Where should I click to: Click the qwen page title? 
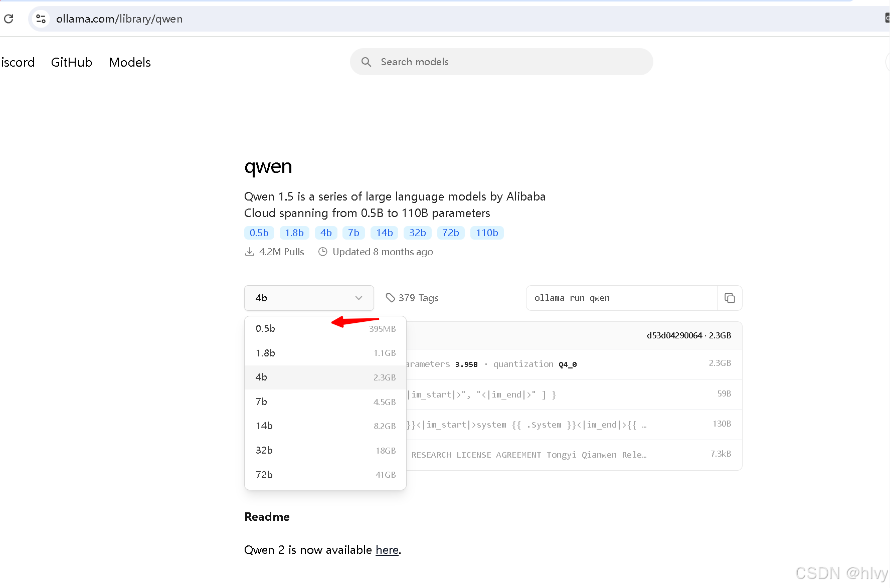point(268,167)
